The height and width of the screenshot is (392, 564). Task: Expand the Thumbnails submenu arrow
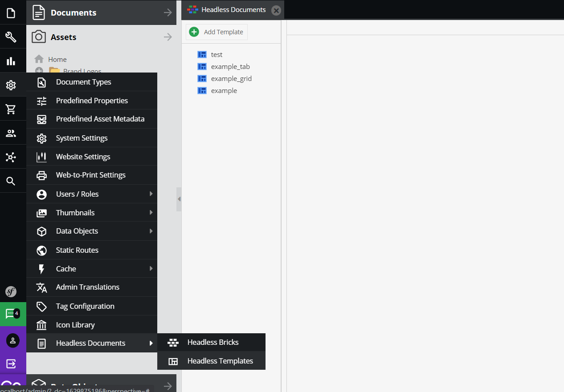(x=151, y=213)
